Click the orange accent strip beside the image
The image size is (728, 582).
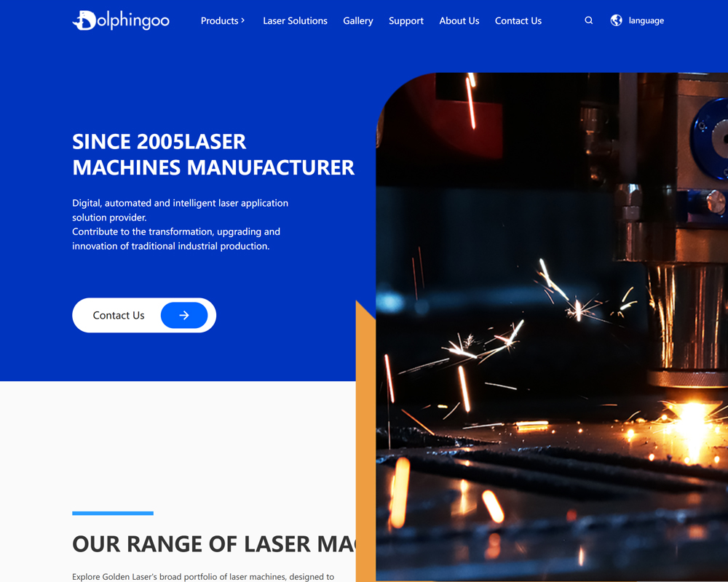365,451
